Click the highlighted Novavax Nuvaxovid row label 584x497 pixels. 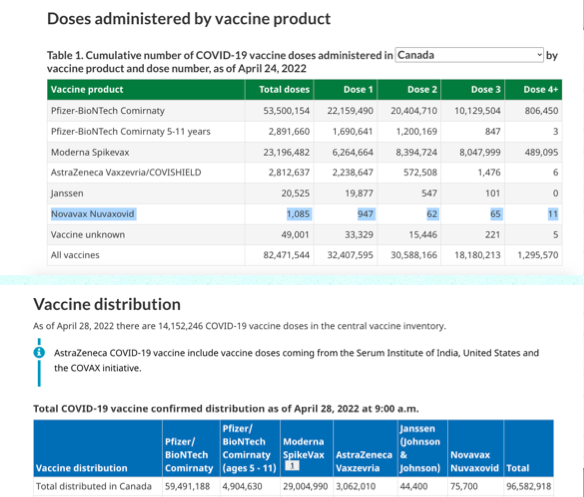pyautogui.click(x=92, y=214)
